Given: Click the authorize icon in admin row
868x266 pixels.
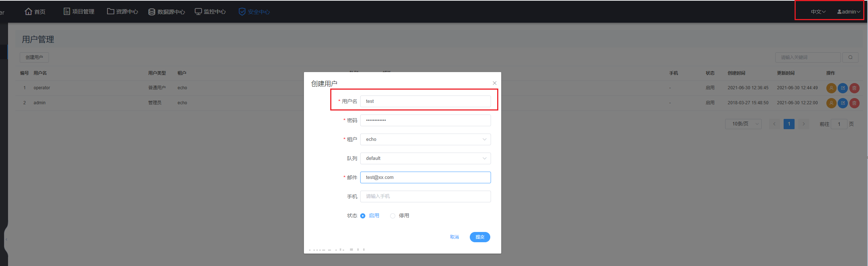Looking at the screenshot, I should pos(831,103).
